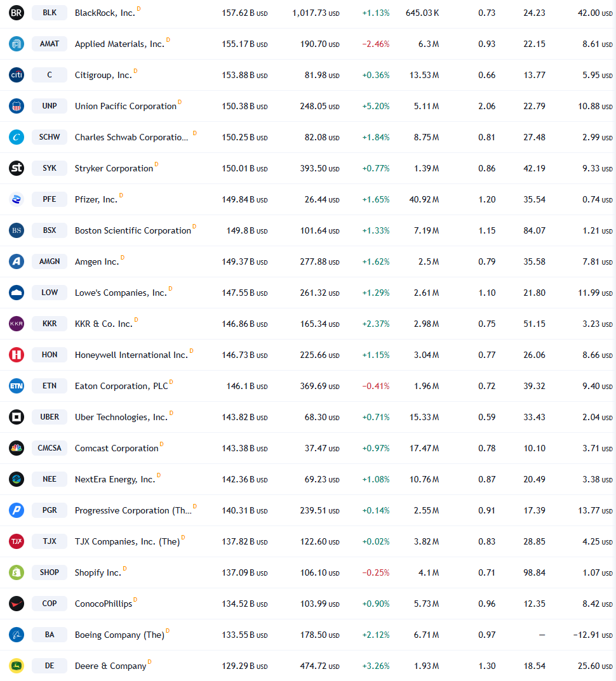Click the Uber logo icon
The width and height of the screenshot is (616, 681).
17,417
